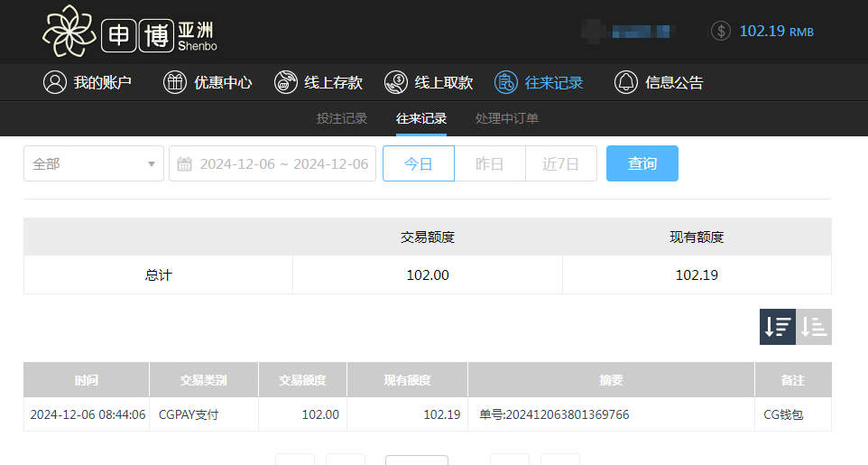
Task: Click the Shenbo flower logo
Action: (69, 32)
